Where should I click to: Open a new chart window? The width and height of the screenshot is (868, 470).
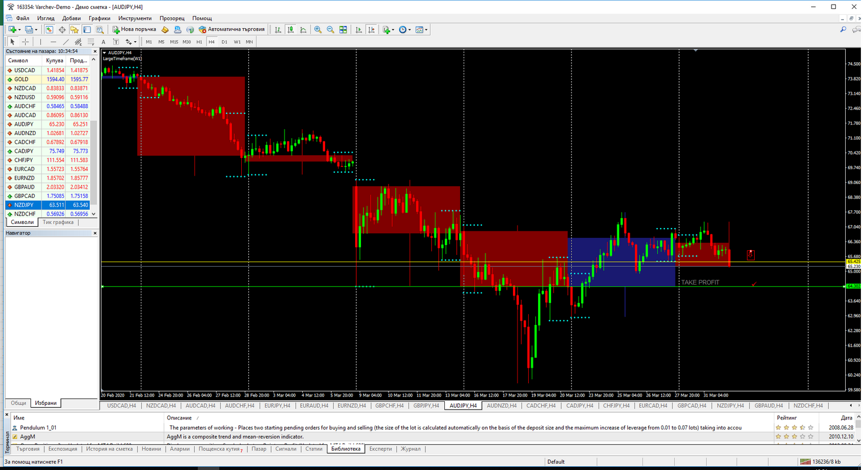12,29
